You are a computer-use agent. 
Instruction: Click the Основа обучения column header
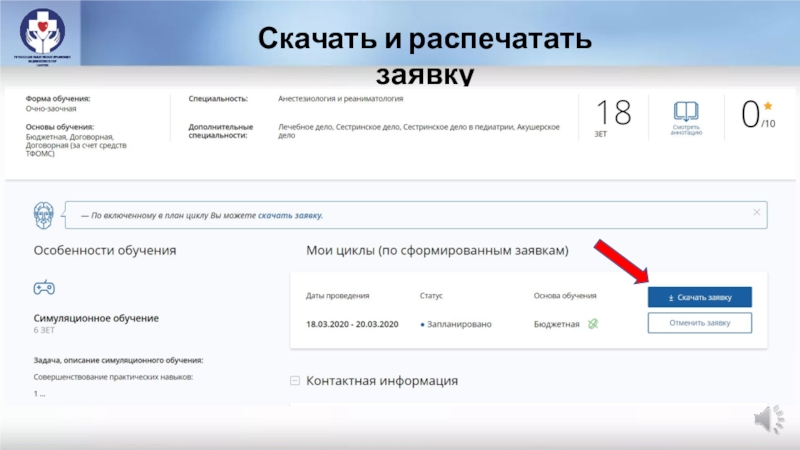565,295
